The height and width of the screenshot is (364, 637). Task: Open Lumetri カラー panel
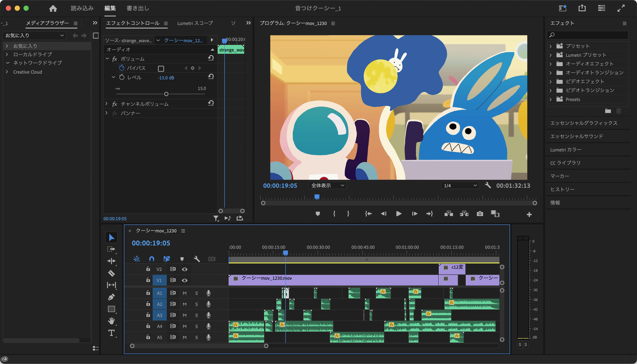pos(566,149)
